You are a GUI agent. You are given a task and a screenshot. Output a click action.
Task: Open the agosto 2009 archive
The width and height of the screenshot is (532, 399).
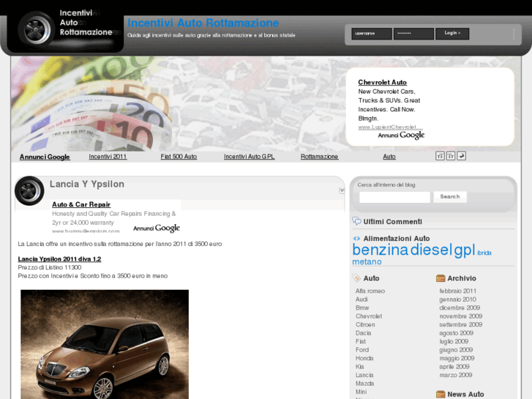coord(457,333)
